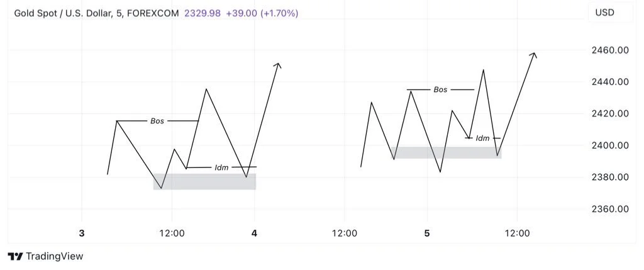
Task: Click date 5 on time axis
Action: click(427, 234)
